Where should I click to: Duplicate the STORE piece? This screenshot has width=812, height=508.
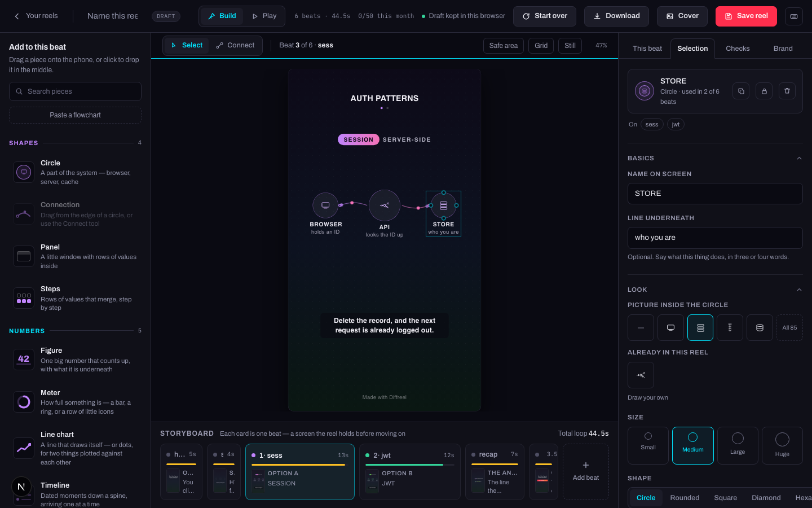741,91
